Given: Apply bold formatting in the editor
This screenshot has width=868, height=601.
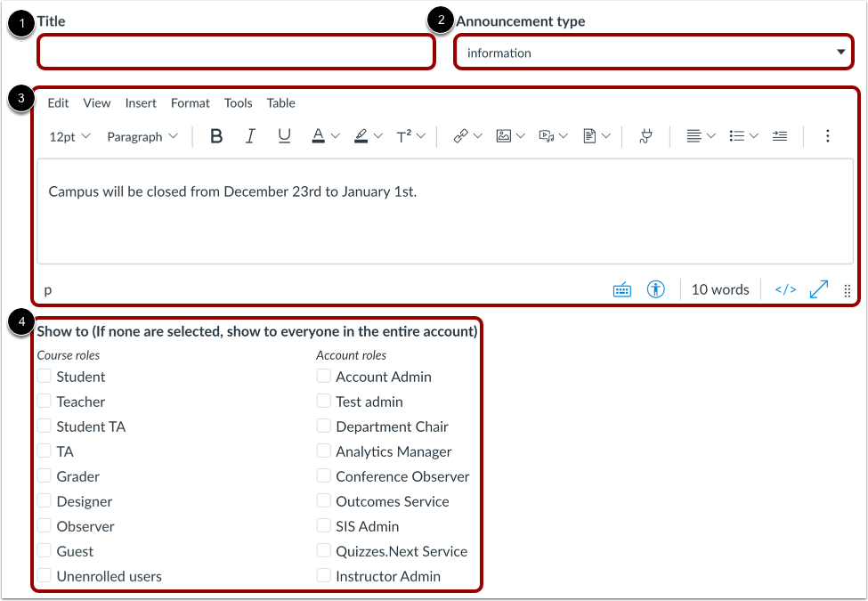Looking at the screenshot, I should [x=216, y=135].
